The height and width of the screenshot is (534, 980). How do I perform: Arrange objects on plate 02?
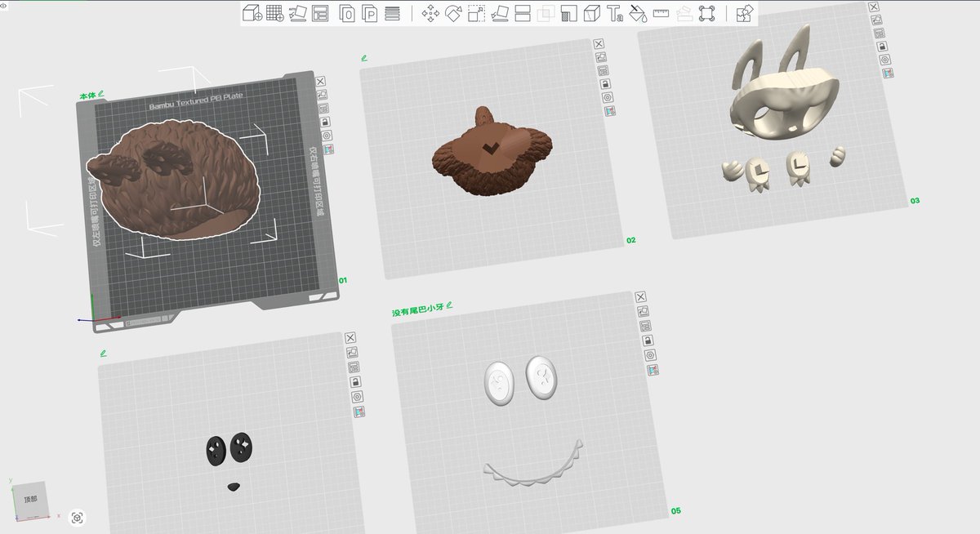tap(603, 70)
